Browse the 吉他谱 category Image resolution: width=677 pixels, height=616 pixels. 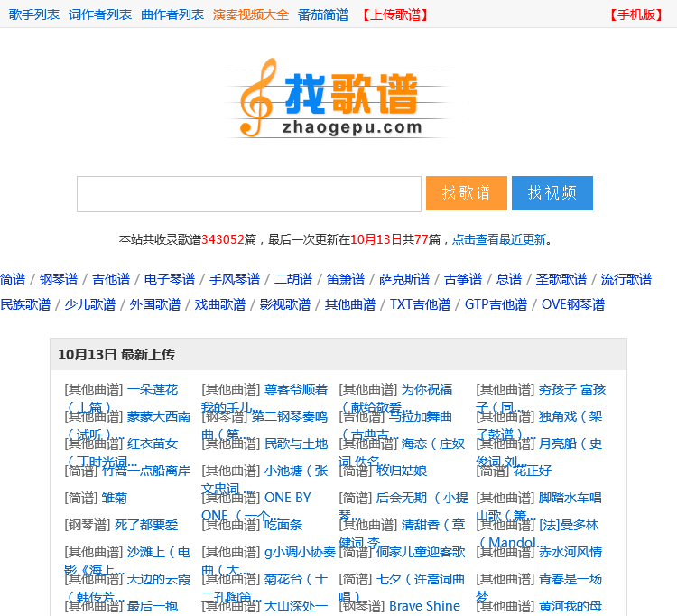(111, 279)
